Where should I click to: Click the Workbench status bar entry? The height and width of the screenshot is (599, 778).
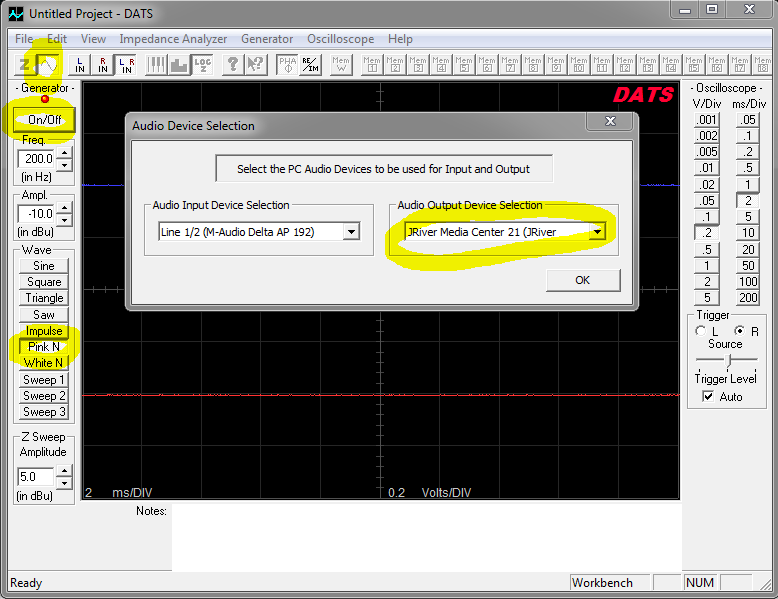pyautogui.click(x=609, y=582)
